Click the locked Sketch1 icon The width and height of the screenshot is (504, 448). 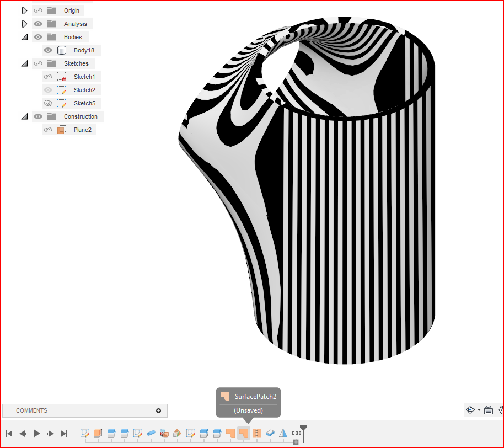click(62, 77)
